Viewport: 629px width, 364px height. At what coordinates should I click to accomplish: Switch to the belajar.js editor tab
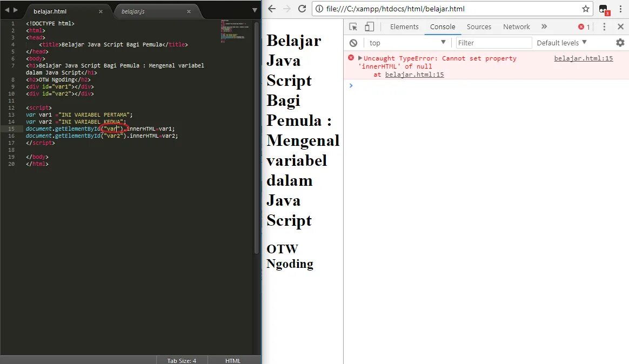coord(133,12)
